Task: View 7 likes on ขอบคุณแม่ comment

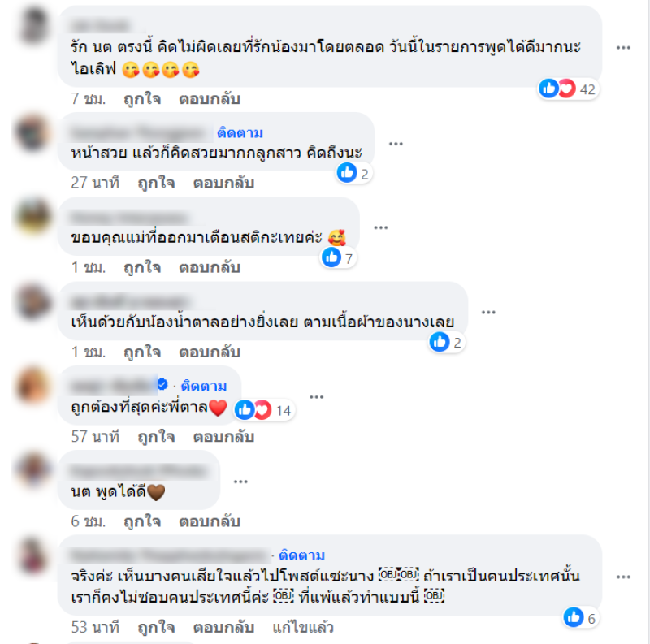Action: 339,257
